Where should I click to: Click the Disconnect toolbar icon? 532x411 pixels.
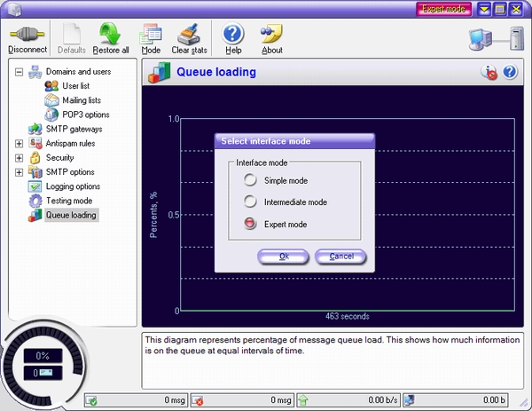pos(27,36)
